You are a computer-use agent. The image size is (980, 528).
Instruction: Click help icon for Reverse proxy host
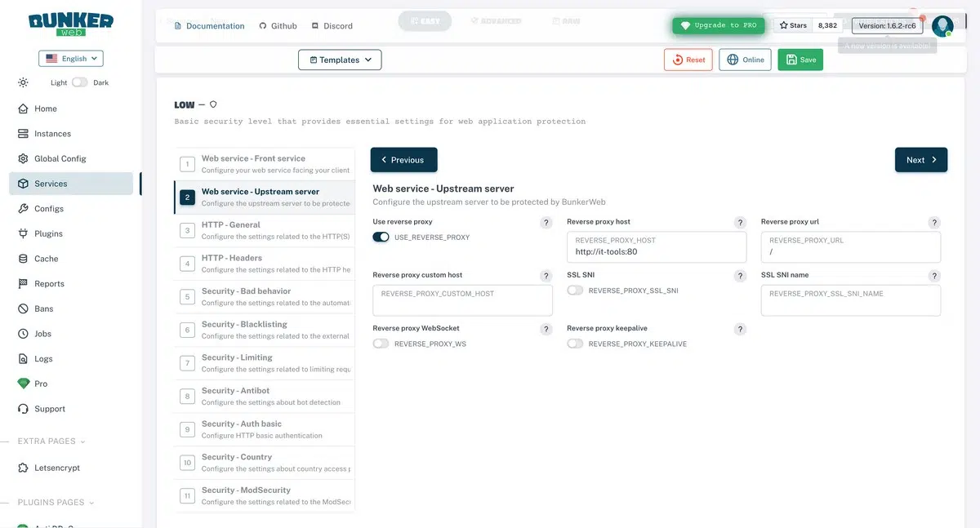[740, 223]
